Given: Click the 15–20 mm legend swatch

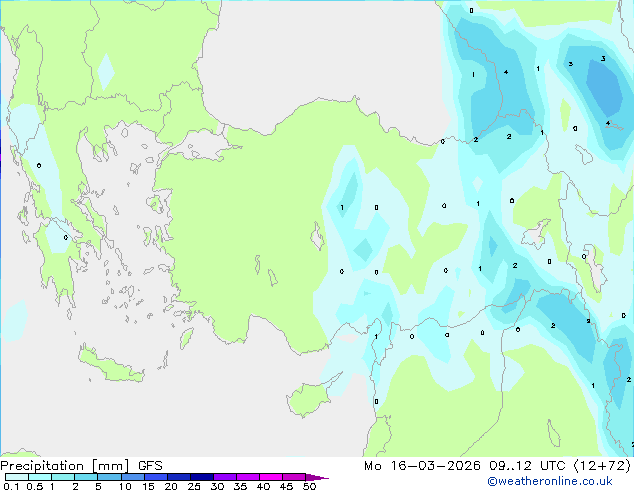Looking at the screenshot, I should pyautogui.click(x=156, y=477).
